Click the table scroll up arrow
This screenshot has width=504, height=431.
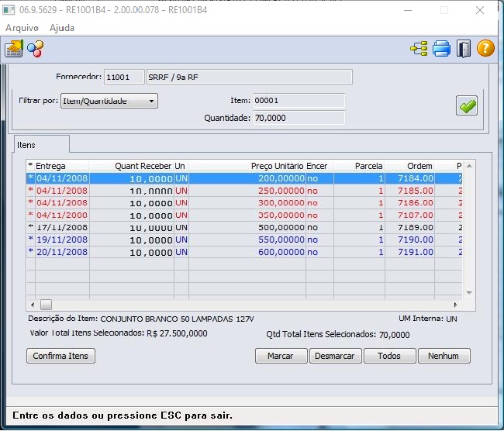(x=469, y=166)
